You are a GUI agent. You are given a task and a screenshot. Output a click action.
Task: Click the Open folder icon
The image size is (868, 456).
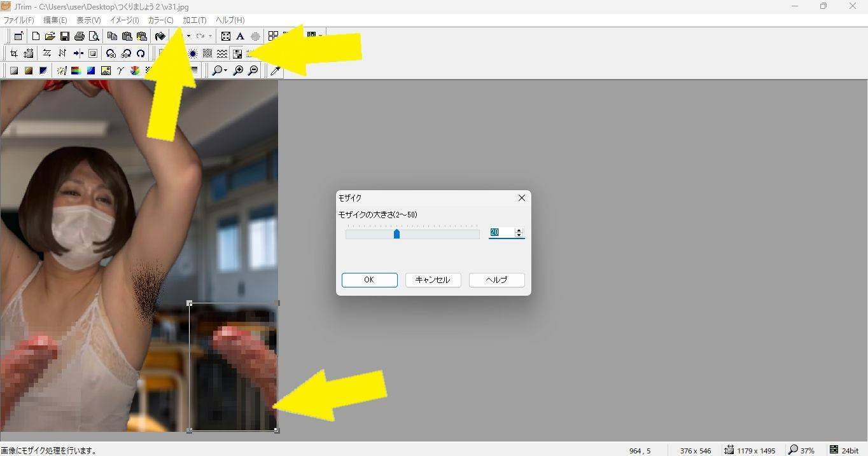pyautogui.click(x=50, y=36)
